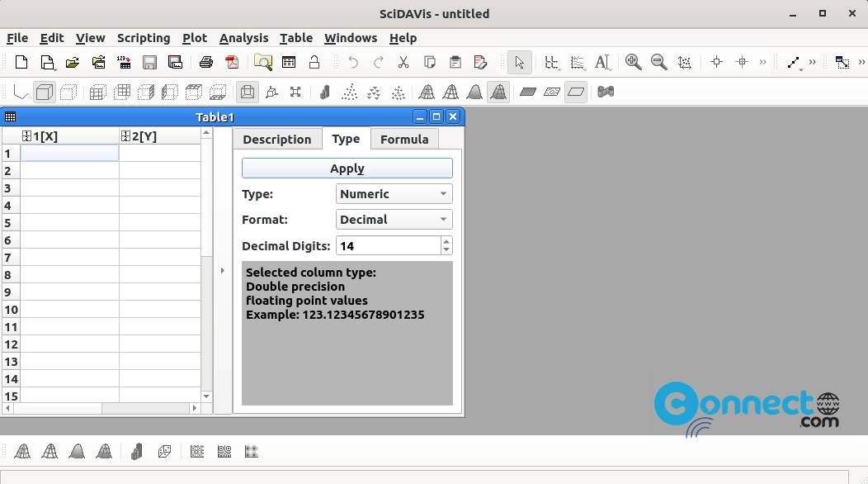
Task: Toggle the pointer arrow tool
Action: 519,62
